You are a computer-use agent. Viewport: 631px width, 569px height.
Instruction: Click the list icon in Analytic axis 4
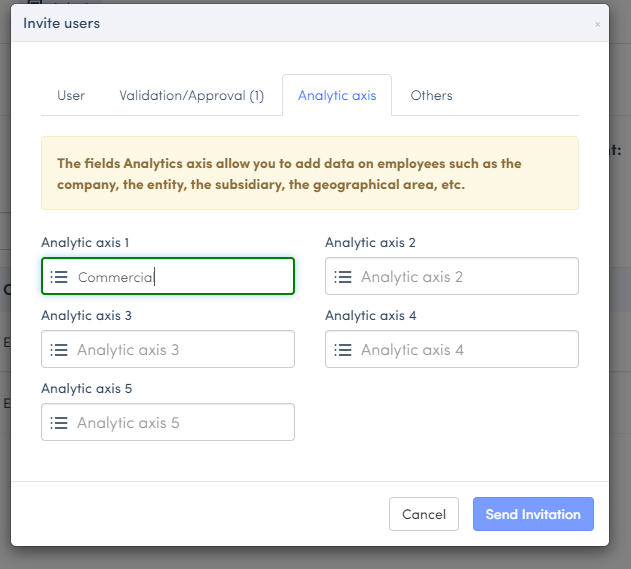point(343,350)
